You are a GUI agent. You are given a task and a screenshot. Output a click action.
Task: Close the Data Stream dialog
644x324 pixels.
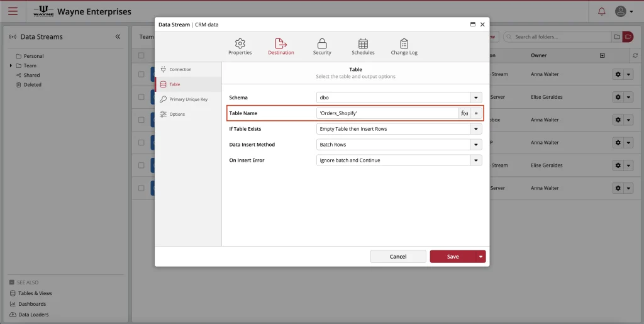[x=482, y=25]
